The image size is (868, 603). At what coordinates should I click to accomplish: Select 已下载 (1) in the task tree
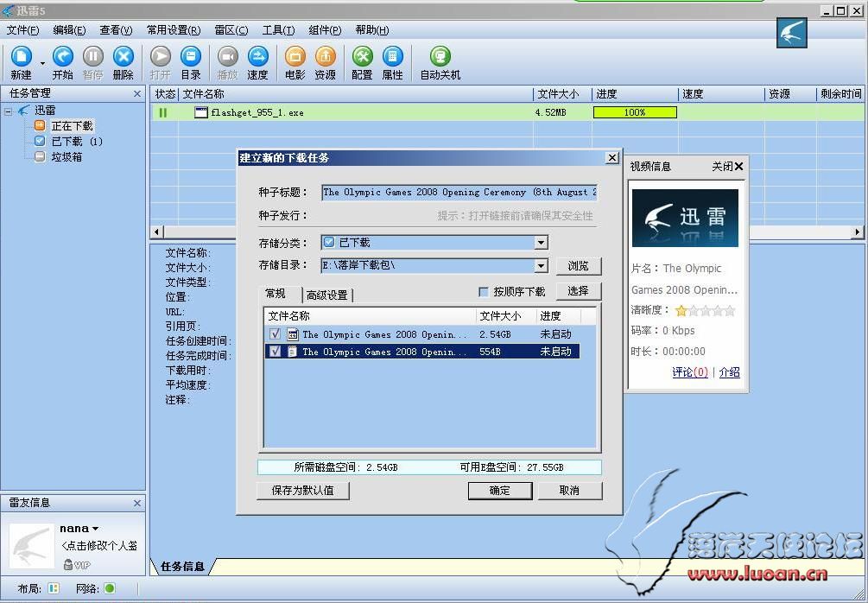point(76,141)
